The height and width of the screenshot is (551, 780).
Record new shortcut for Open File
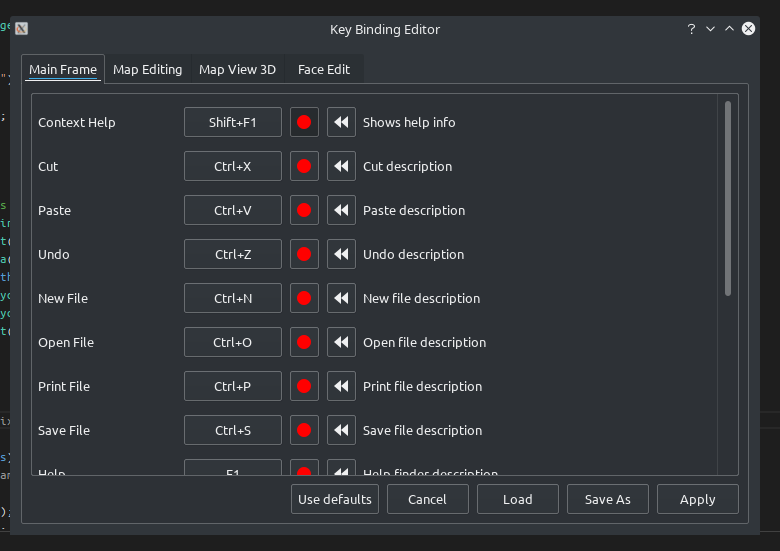pos(304,342)
